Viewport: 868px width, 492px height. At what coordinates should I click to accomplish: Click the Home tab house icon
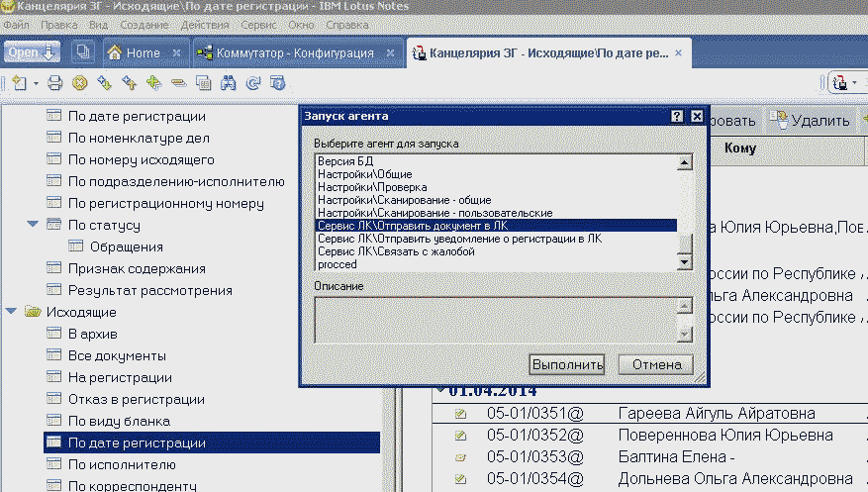click(x=115, y=52)
